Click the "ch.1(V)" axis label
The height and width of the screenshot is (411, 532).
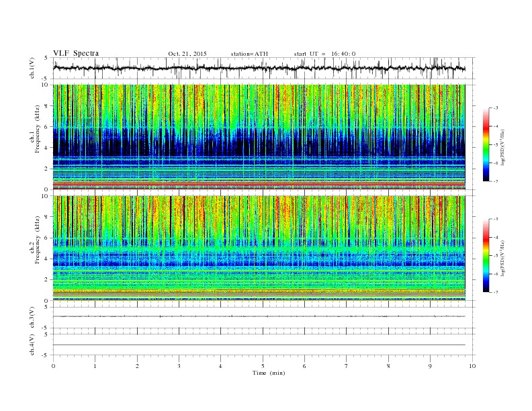click(32, 68)
